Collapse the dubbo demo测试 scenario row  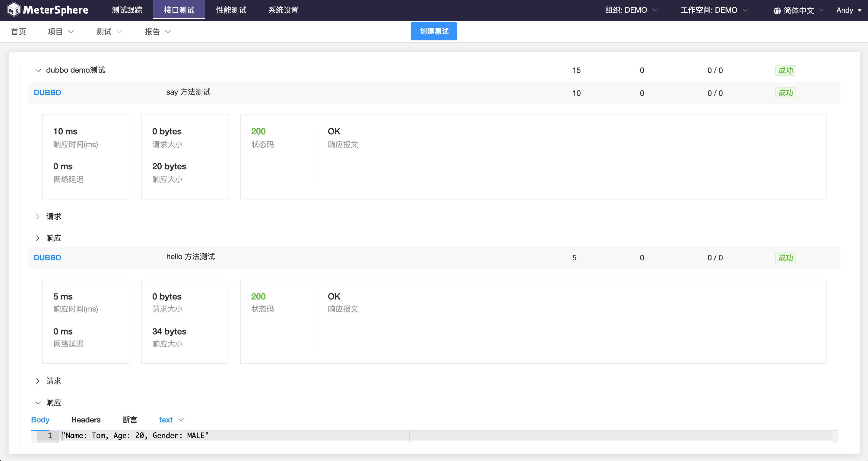coord(38,71)
